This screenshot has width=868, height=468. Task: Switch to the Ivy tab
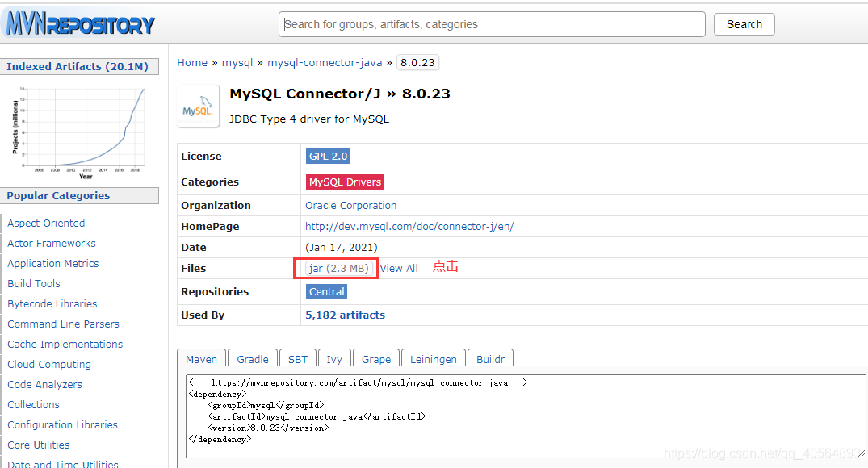click(334, 358)
